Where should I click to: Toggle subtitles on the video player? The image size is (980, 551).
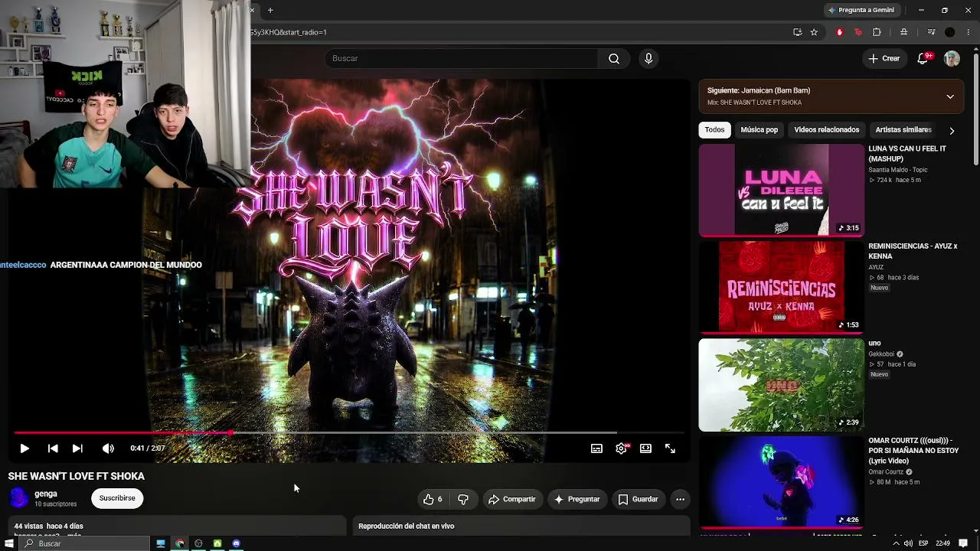click(596, 448)
